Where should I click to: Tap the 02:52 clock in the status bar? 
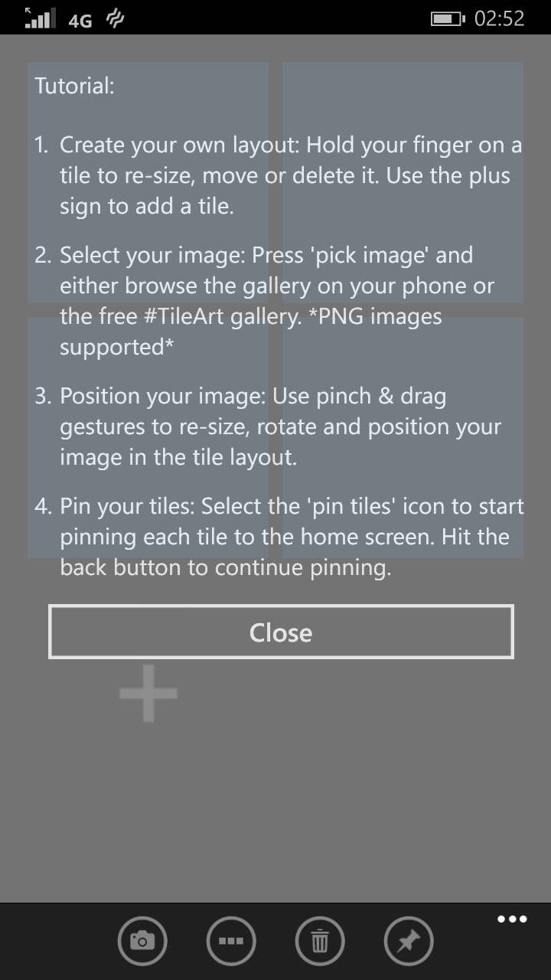coord(499,18)
